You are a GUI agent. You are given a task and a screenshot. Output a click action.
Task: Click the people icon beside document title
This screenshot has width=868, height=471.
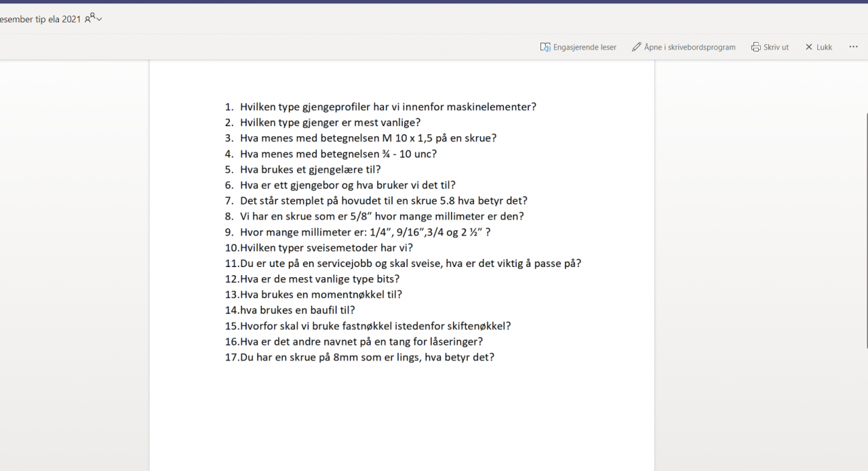(x=88, y=18)
